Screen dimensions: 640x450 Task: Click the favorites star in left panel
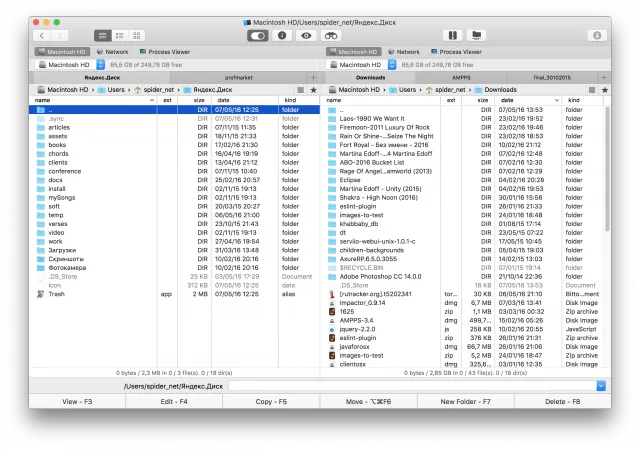[x=313, y=90]
